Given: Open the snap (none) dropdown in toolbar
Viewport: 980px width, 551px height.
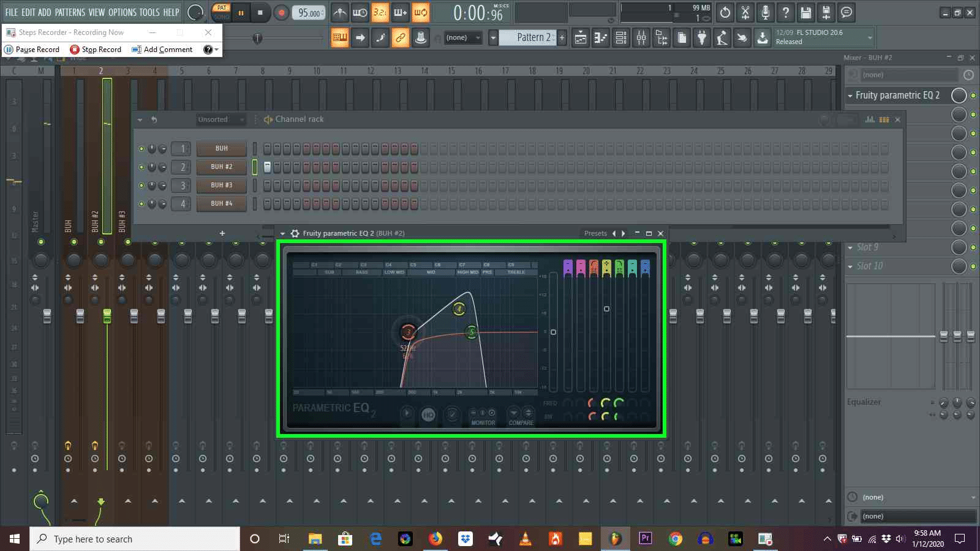Looking at the screenshot, I should tap(464, 38).
